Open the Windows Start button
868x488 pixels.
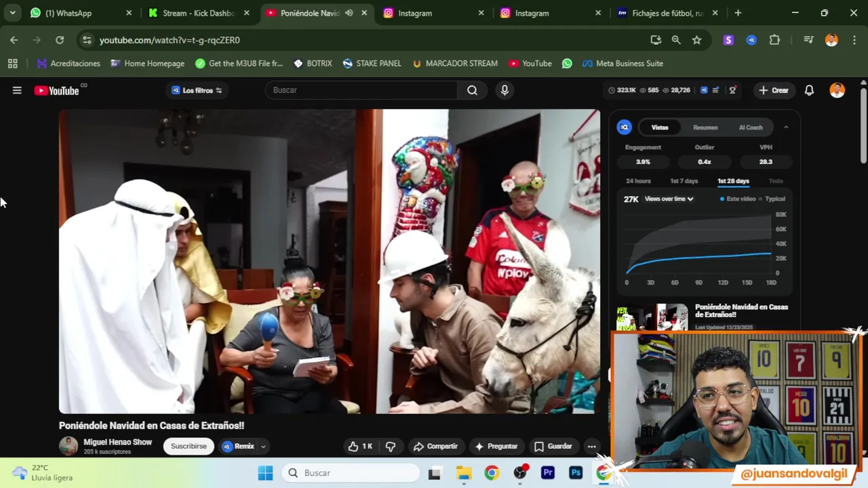(265, 473)
